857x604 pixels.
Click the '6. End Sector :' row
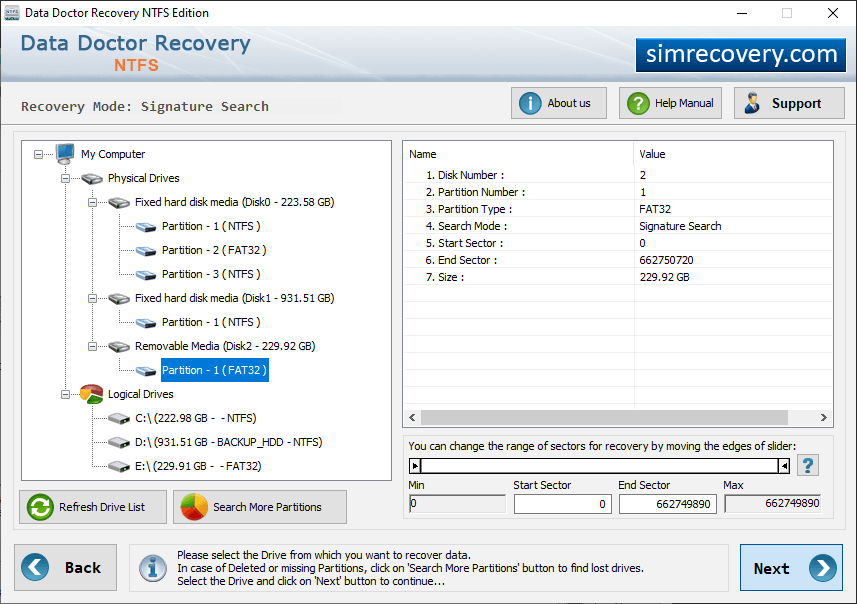click(618, 260)
